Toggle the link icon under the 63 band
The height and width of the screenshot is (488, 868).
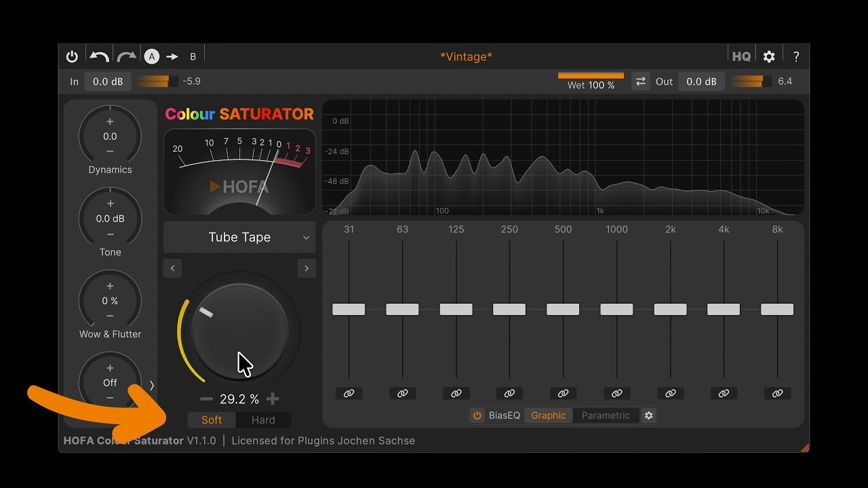[403, 393]
